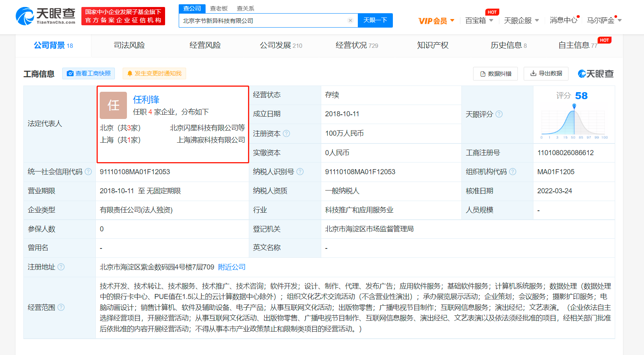
Task: Click the 有限责任公司(法人独资) enterprise type
Action: (136, 210)
